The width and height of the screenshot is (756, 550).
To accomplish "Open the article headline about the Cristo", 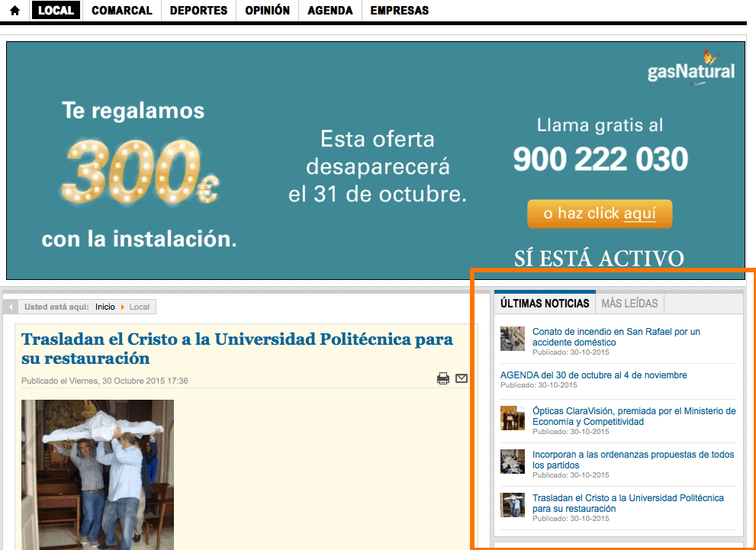I will coord(237,349).
